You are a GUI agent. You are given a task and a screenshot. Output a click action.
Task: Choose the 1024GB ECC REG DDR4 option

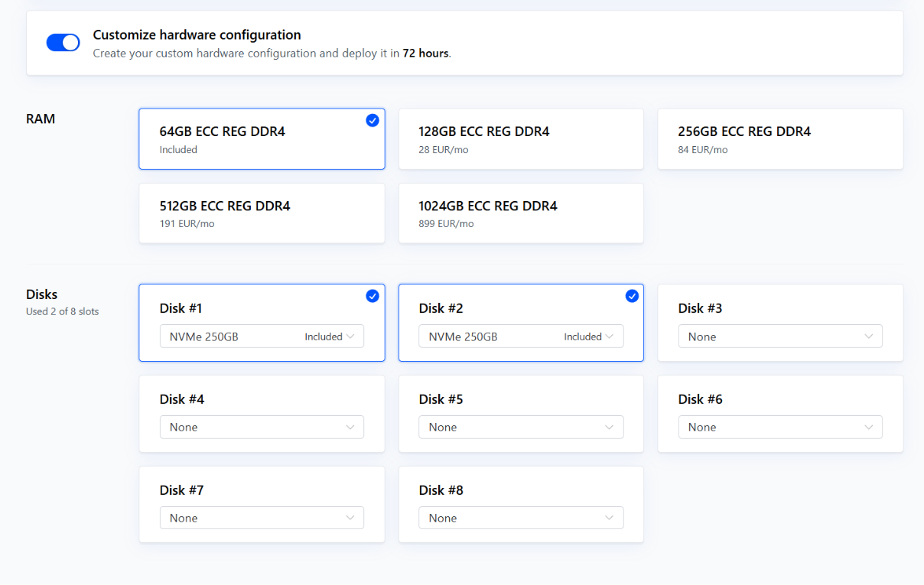tap(521, 213)
